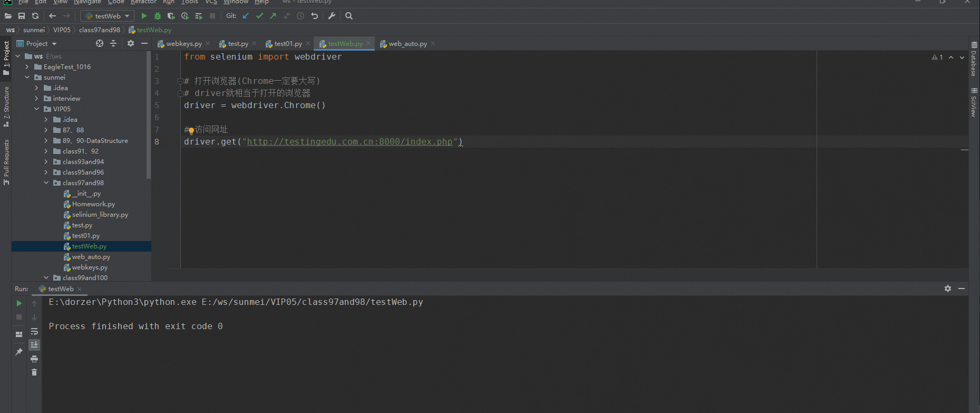Rerun testWeb from the Run panel
The height and width of the screenshot is (413, 980).
pos(19,303)
